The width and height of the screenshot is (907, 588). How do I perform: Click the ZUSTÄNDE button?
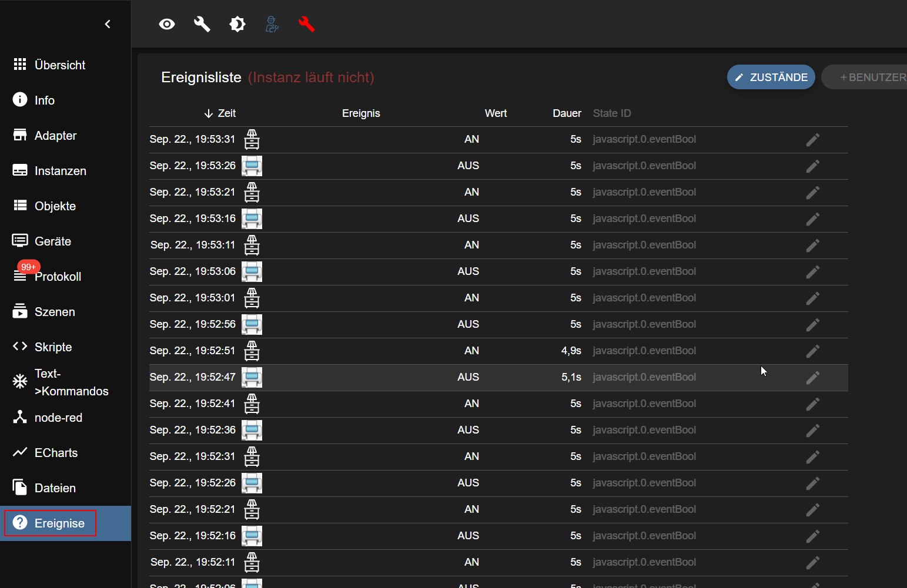(x=771, y=77)
